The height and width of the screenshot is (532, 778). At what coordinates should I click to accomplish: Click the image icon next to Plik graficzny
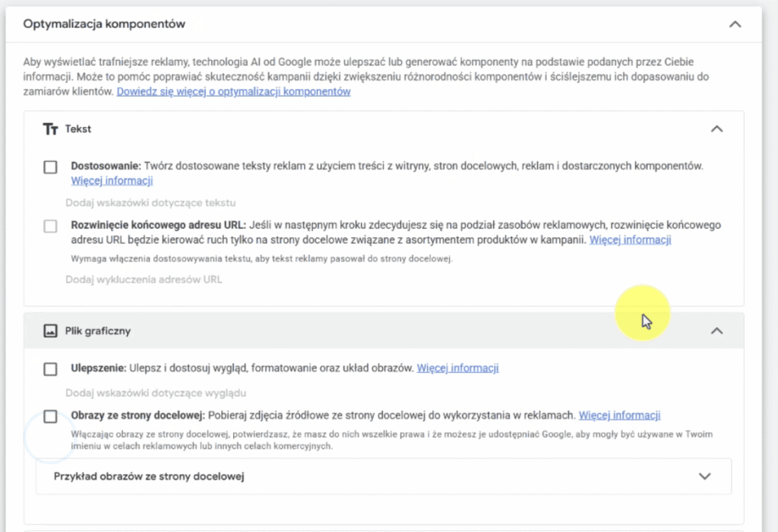point(49,331)
